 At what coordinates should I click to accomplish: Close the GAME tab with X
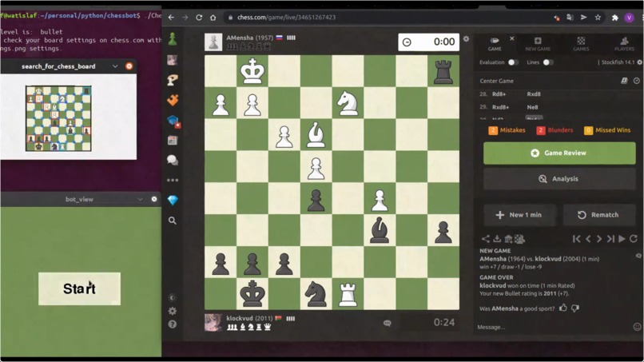(511, 38)
